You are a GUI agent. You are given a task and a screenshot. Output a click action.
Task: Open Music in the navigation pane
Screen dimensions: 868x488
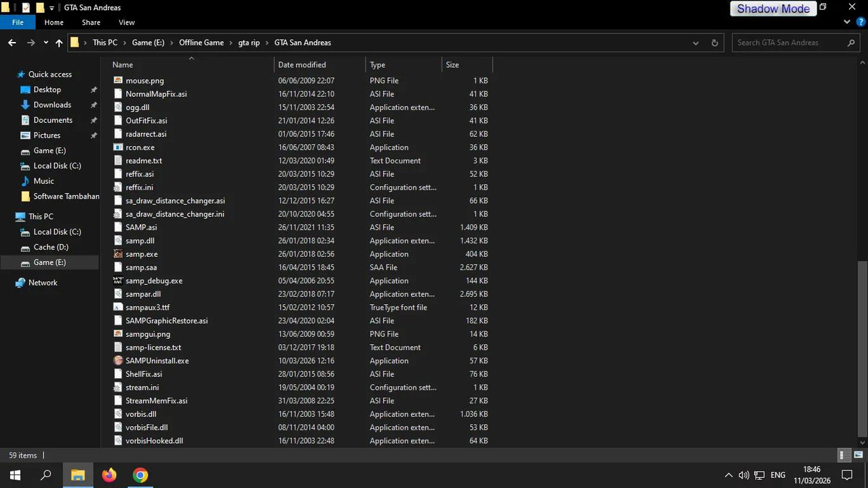(x=43, y=181)
